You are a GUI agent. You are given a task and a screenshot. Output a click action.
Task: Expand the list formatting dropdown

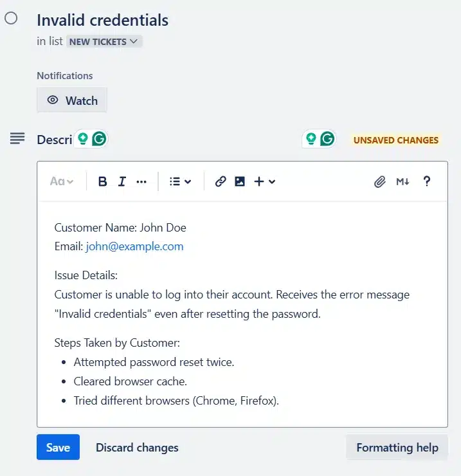coord(180,181)
